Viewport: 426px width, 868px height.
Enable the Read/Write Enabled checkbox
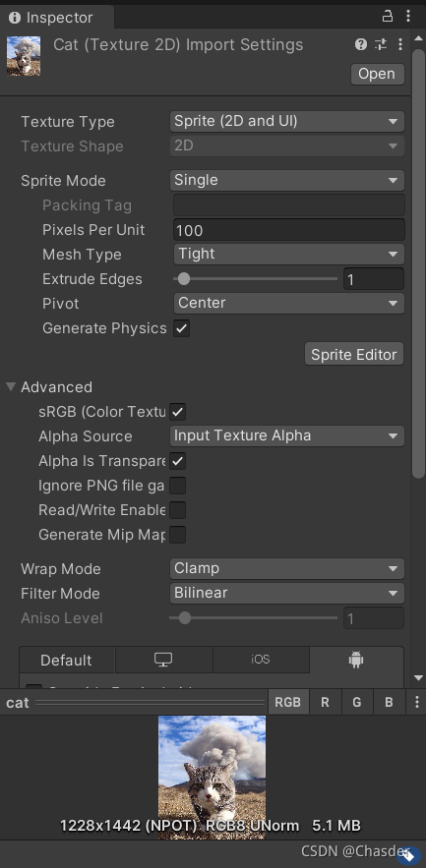tap(177, 510)
